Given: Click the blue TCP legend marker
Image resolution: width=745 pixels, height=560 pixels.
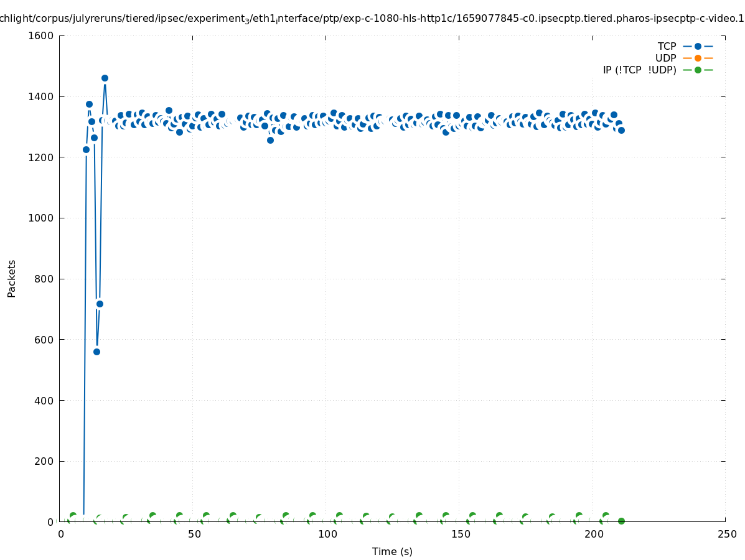Looking at the screenshot, I should (698, 46).
